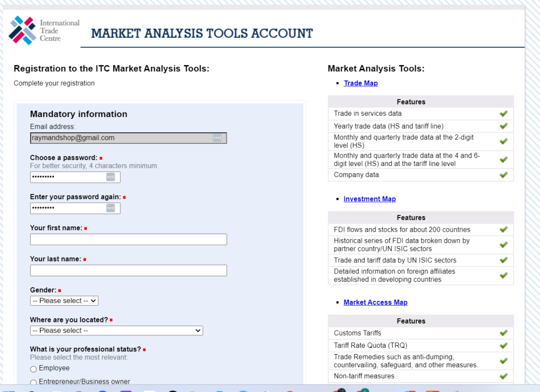
Task: Open the Investment Map link
Action: [370, 199]
